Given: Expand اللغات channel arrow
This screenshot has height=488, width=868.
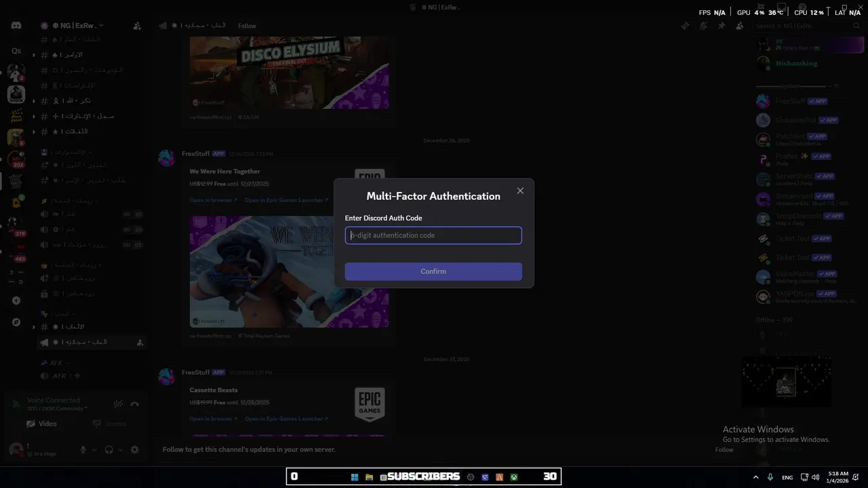Looking at the screenshot, I should tap(34, 131).
